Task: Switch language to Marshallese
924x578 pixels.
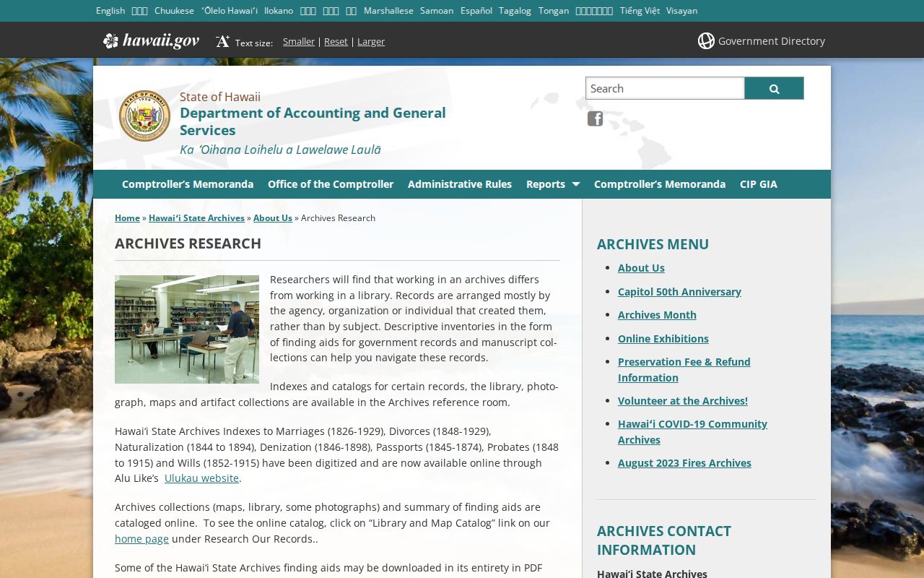Action: tap(388, 10)
